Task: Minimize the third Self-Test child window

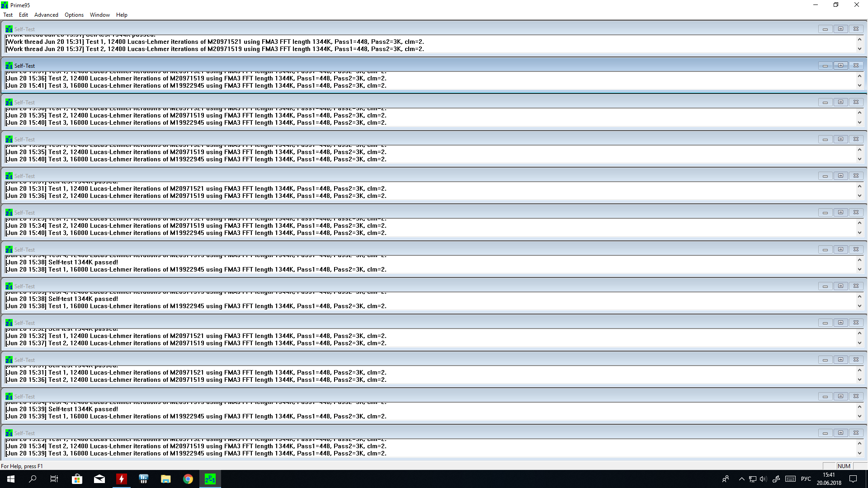Action: click(x=825, y=103)
